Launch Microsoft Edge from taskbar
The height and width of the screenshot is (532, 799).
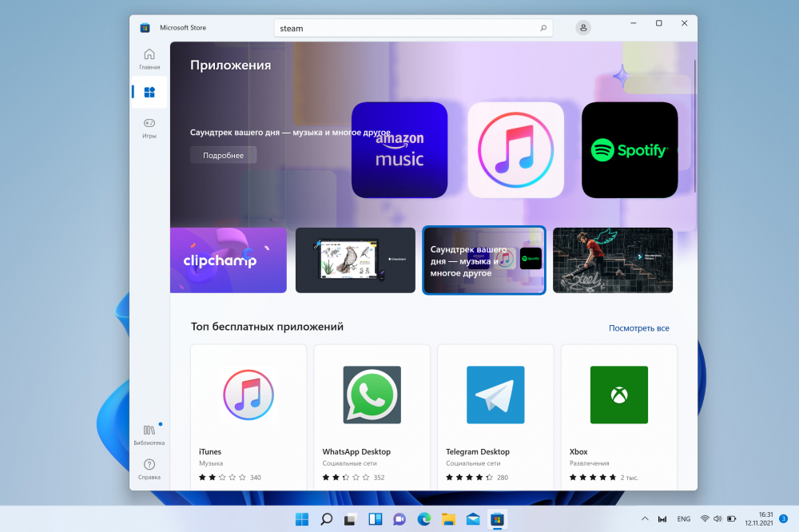pos(424,519)
